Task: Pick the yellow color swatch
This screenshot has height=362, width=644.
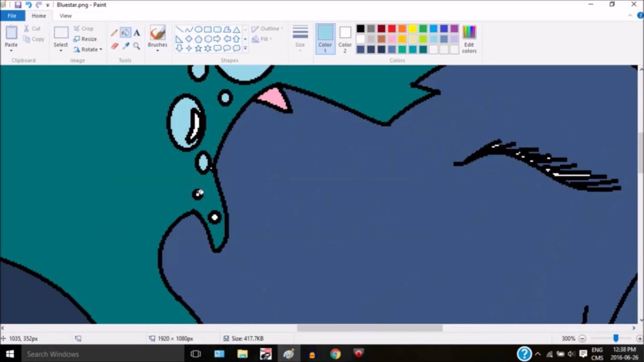Action: (413, 29)
